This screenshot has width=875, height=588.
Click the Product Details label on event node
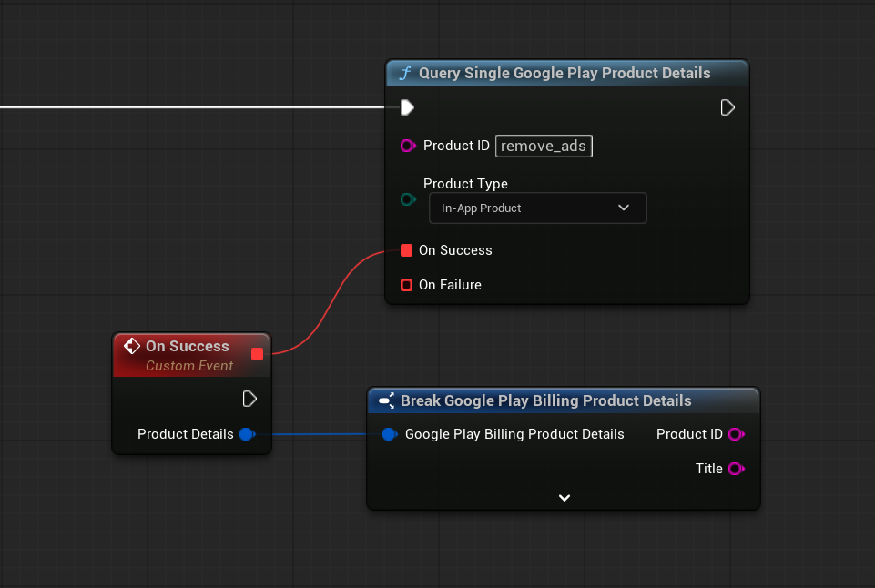point(185,434)
